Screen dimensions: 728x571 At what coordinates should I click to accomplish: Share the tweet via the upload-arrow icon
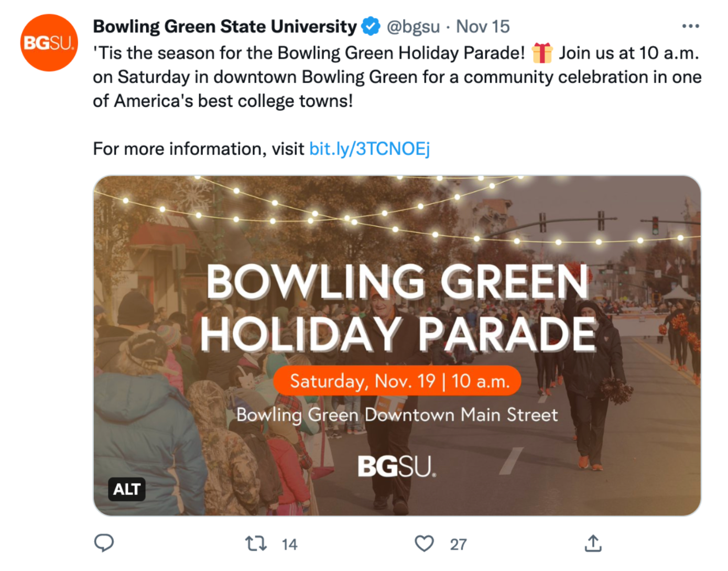[593, 543]
